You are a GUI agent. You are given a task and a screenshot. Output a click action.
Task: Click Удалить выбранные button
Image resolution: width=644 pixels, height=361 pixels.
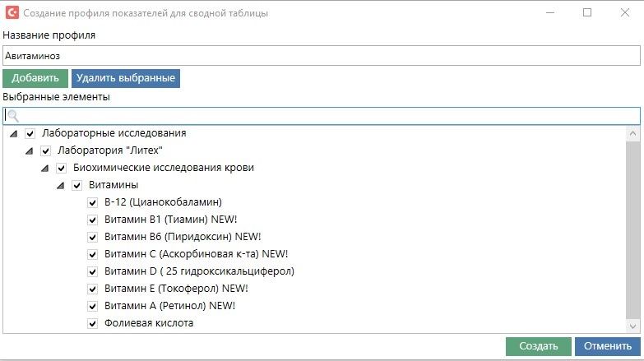click(126, 78)
